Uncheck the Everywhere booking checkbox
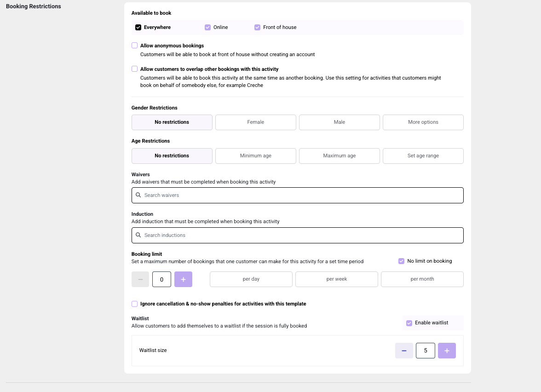Screen dimensions: 541x392 (x=138, y=27)
